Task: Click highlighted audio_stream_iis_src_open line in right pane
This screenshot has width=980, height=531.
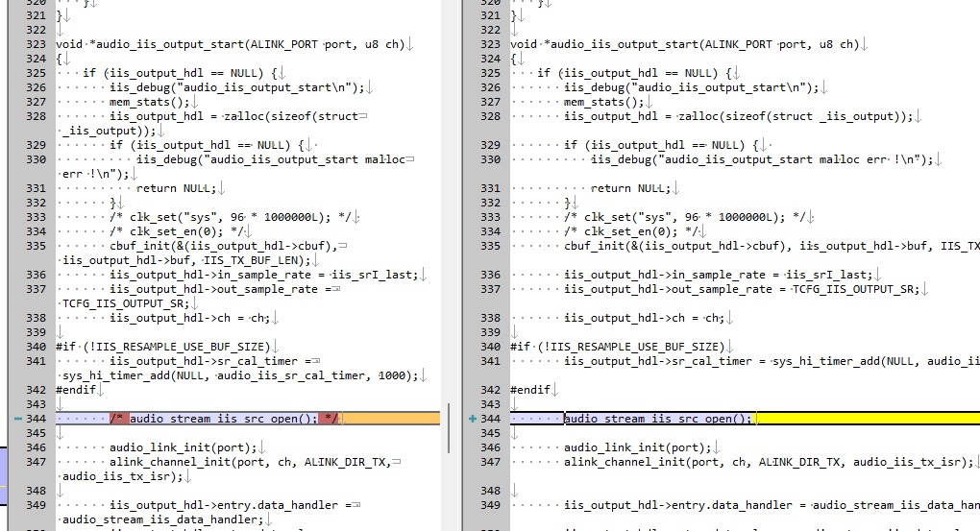Action: pos(658,419)
